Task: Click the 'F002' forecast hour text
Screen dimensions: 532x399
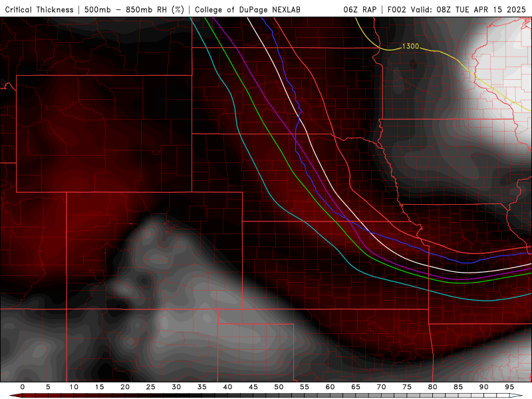Action: point(396,10)
